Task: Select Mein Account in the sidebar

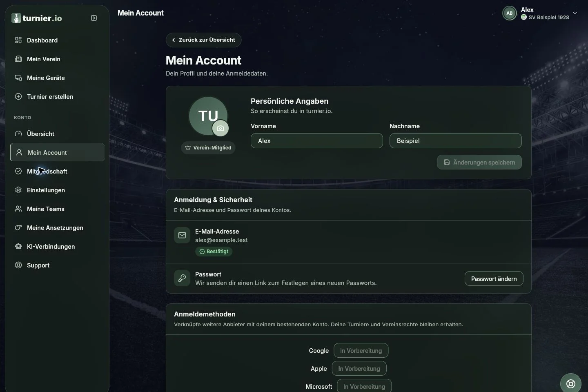Action: [57, 152]
